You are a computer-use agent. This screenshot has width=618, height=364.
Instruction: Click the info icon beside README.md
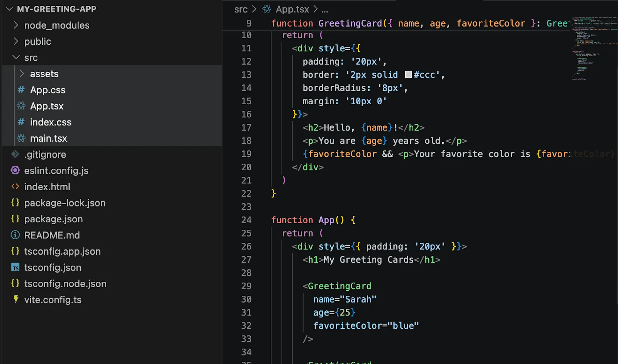click(15, 235)
